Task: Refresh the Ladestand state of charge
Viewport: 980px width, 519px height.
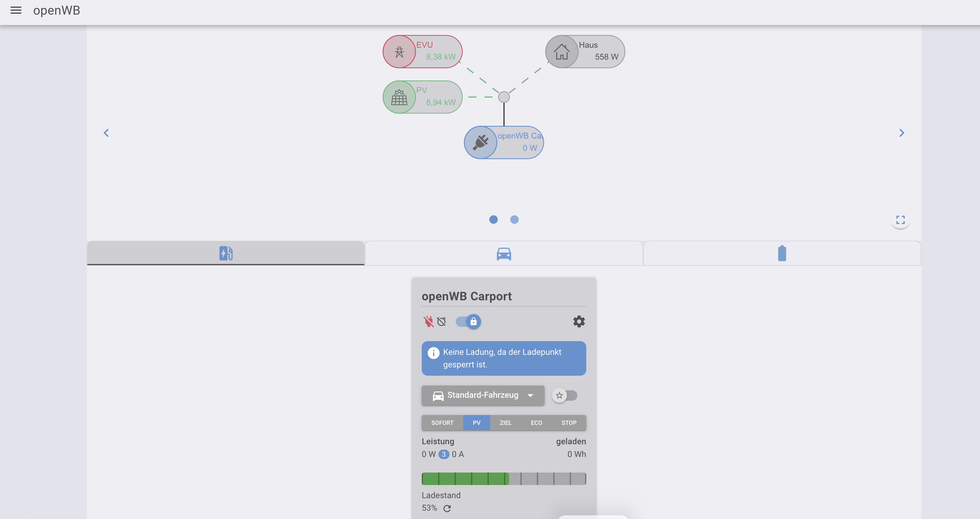Action: [x=447, y=508]
